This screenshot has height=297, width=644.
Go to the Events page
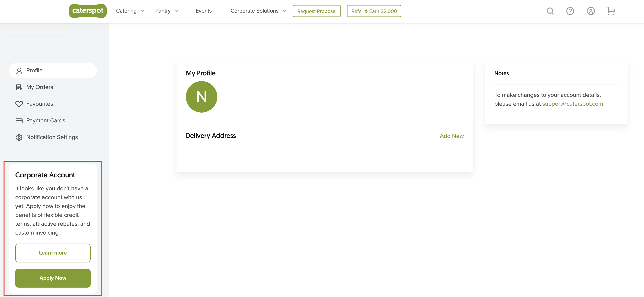click(204, 11)
